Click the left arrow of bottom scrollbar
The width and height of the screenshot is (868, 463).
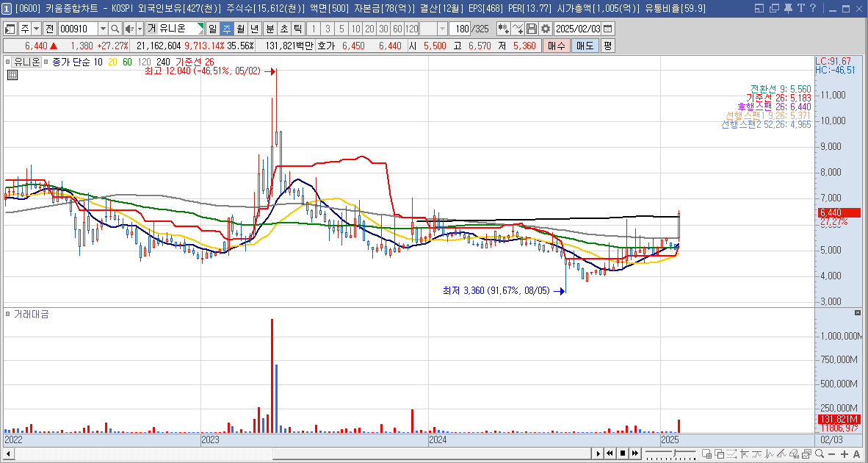(9, 454)
